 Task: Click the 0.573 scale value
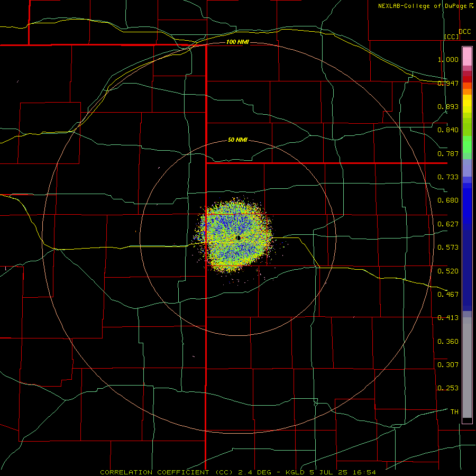pos(448,248)
